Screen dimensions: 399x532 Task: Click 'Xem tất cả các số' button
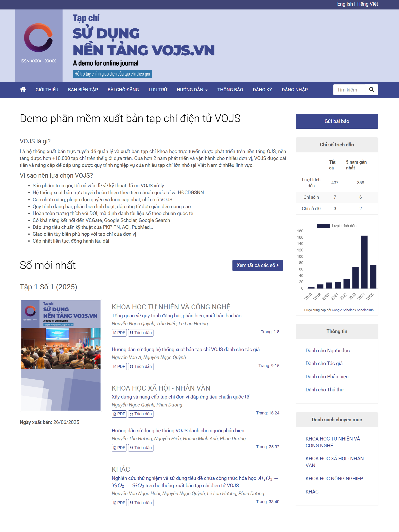tap(257, 265)
